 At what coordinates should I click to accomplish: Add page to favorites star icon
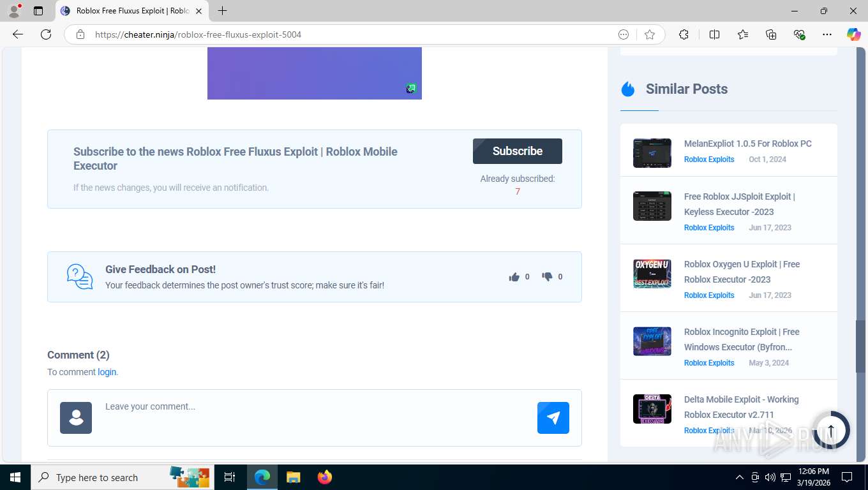point(650,34)
